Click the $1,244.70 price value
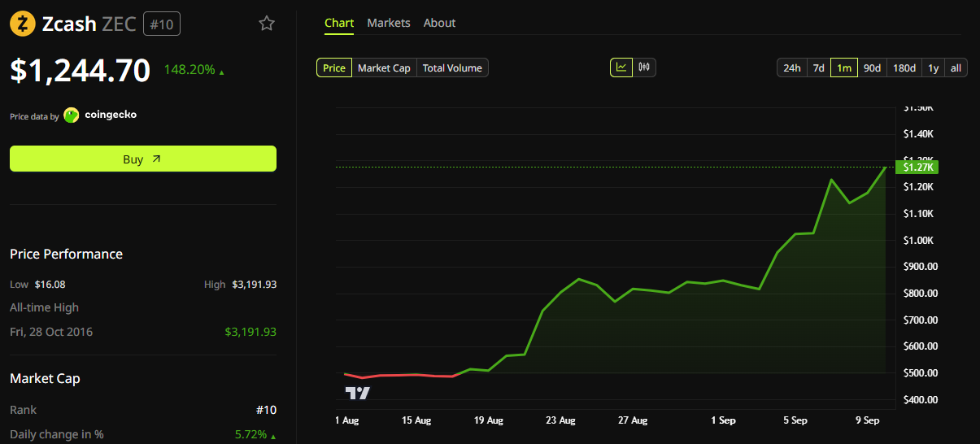This screenshot has width=980, height=444. [80, 70]
